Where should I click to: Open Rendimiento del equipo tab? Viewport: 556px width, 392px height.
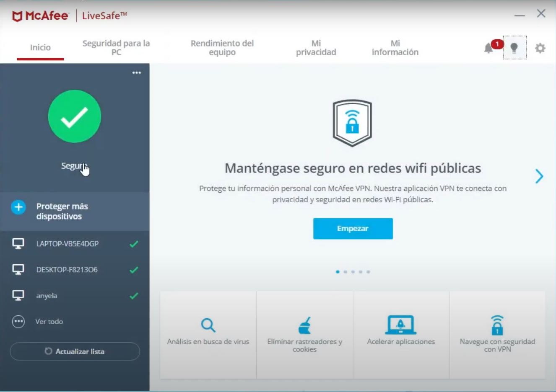222,48
